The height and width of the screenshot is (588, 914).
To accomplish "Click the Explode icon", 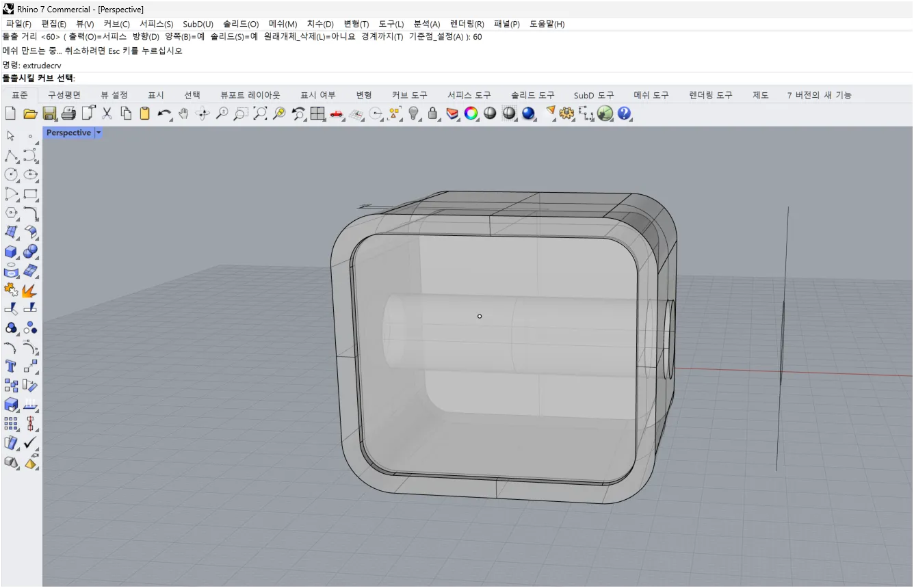I will (x=30, y=290).
